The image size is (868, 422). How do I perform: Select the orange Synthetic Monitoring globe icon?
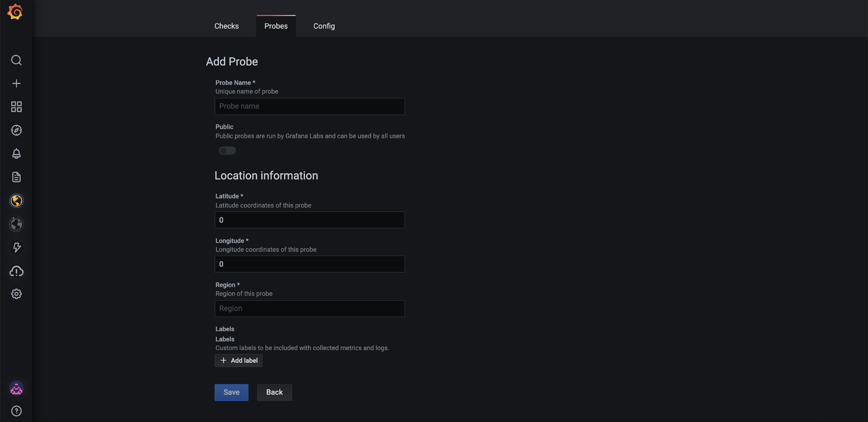[x=17, y=201]
